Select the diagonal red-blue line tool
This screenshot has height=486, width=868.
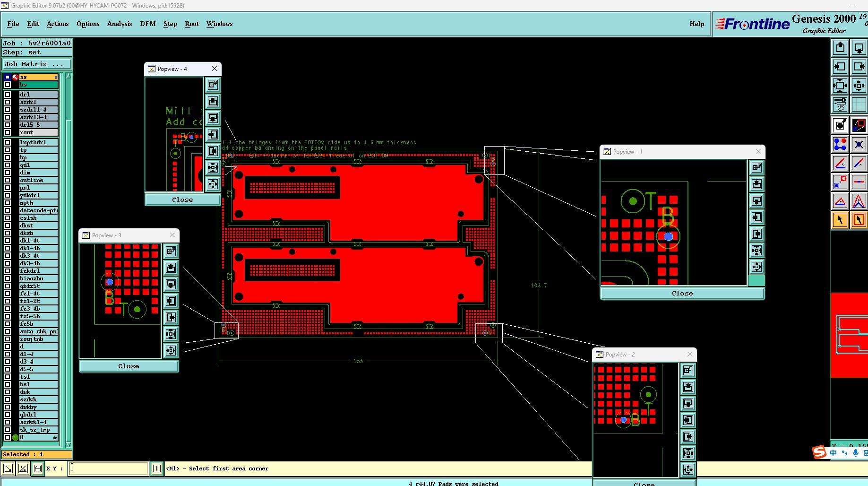coord(859,163)
